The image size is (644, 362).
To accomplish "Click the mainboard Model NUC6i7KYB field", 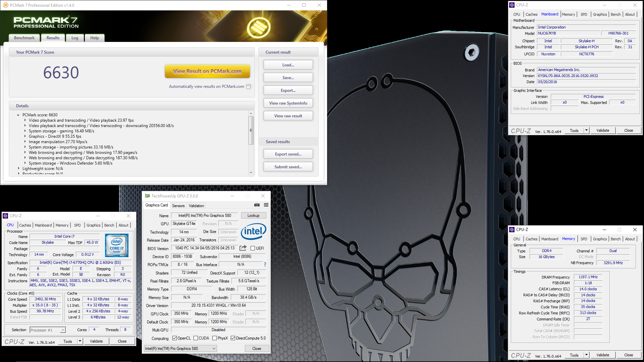I will (x=568, y=33).
